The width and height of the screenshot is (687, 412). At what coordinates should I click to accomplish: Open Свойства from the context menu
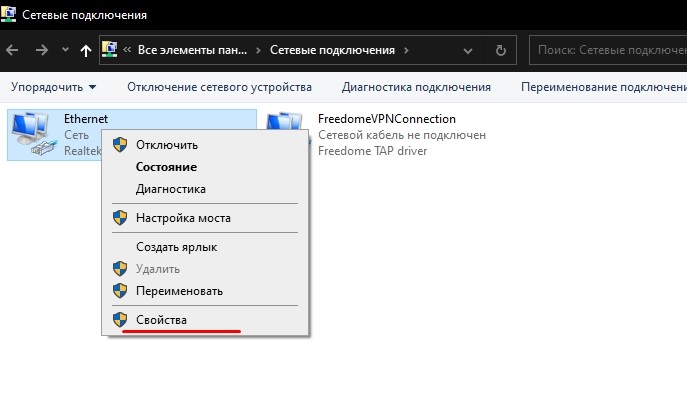coord(205,320)
